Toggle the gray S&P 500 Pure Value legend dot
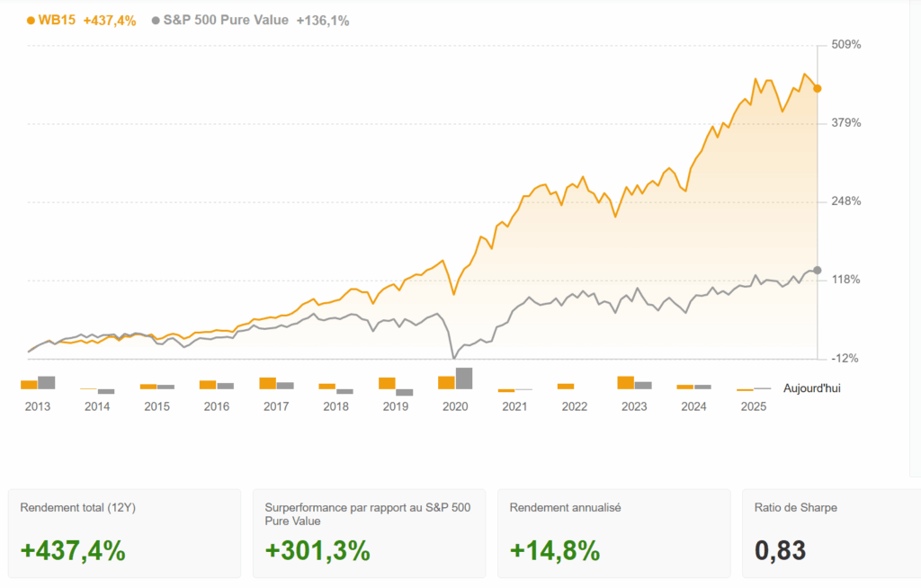This screenshot has width=921, height=588. (156, 20)
